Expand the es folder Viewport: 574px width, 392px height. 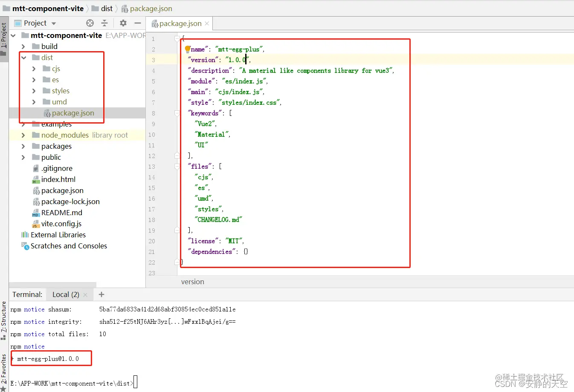pos(34,80)
